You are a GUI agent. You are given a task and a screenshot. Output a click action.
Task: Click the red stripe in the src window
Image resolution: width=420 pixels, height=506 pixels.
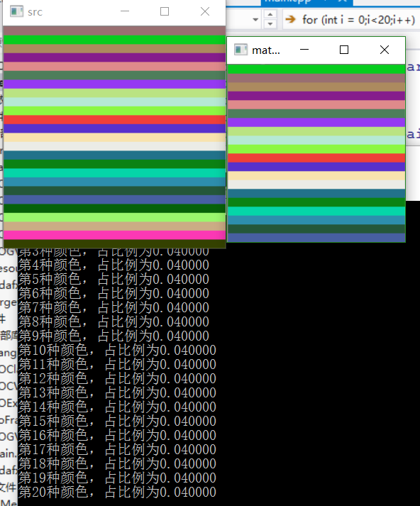click(114, 120)
